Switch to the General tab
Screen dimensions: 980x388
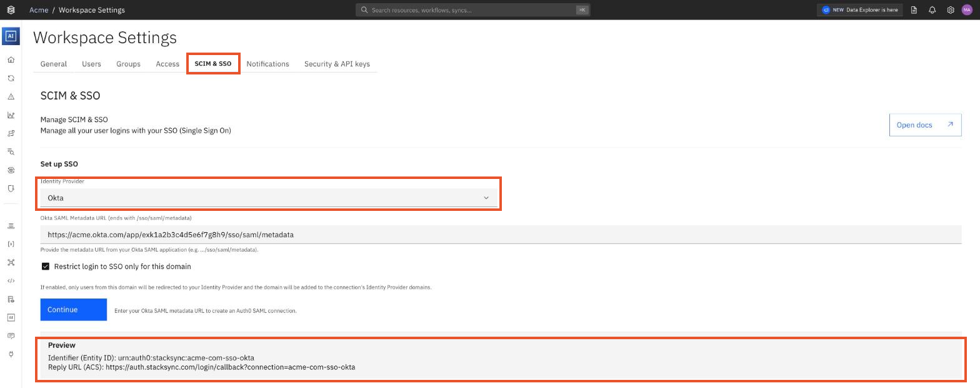click(x=54, y=64)
